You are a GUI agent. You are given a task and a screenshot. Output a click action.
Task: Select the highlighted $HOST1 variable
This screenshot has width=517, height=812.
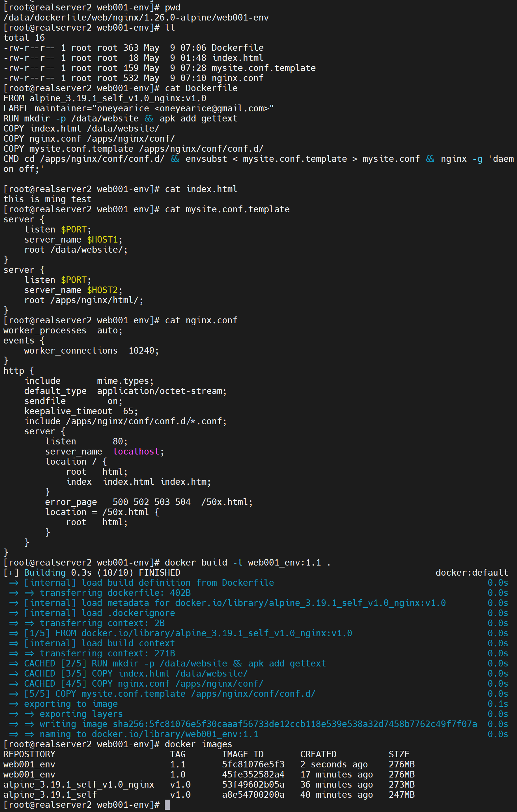pos(102,240)
